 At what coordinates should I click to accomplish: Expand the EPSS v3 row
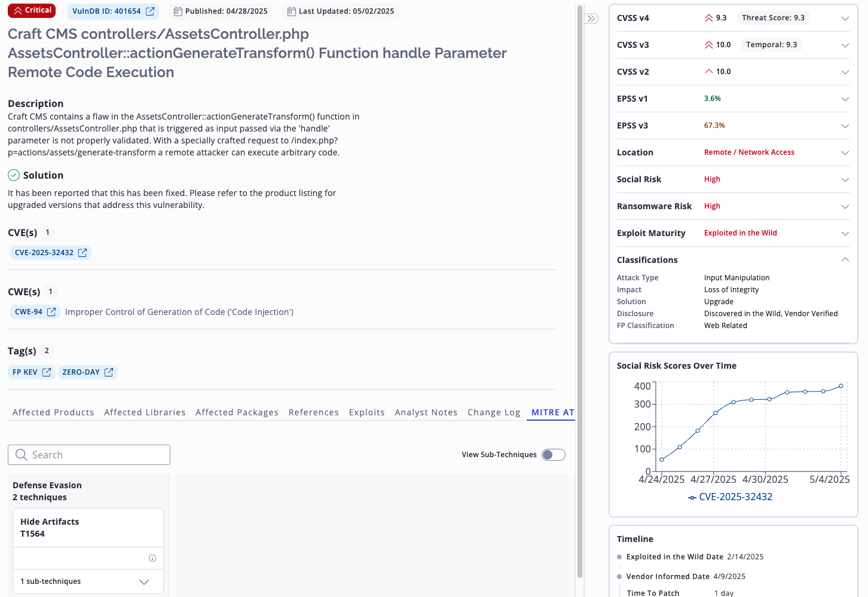(845, 126)
